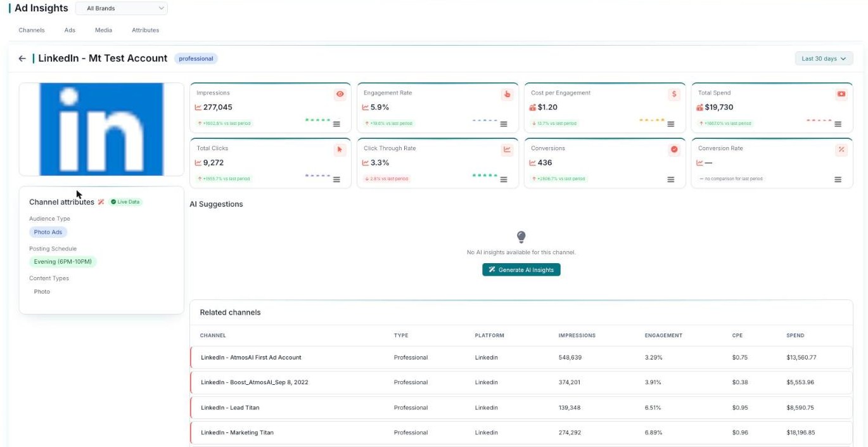Click the Photo Ads audience chip
Image resolution: width=868 pixels, height=447 pixels.
[48, 232]
